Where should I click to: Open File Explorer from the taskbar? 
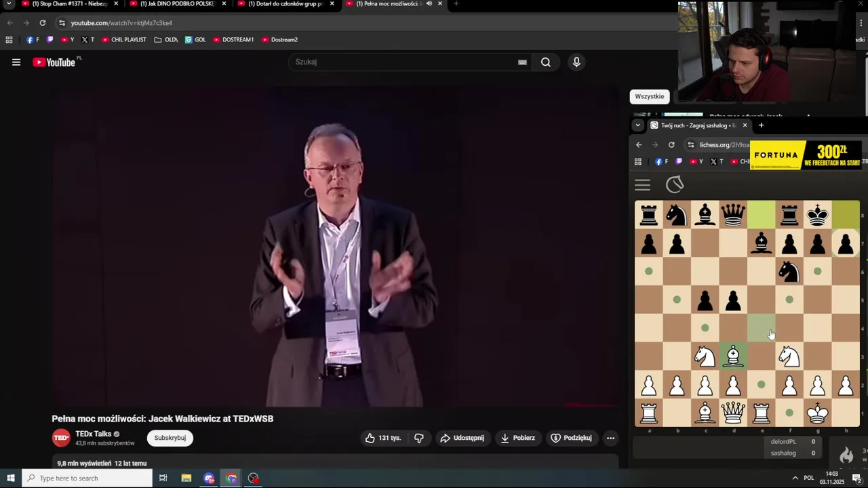point(186,479)
